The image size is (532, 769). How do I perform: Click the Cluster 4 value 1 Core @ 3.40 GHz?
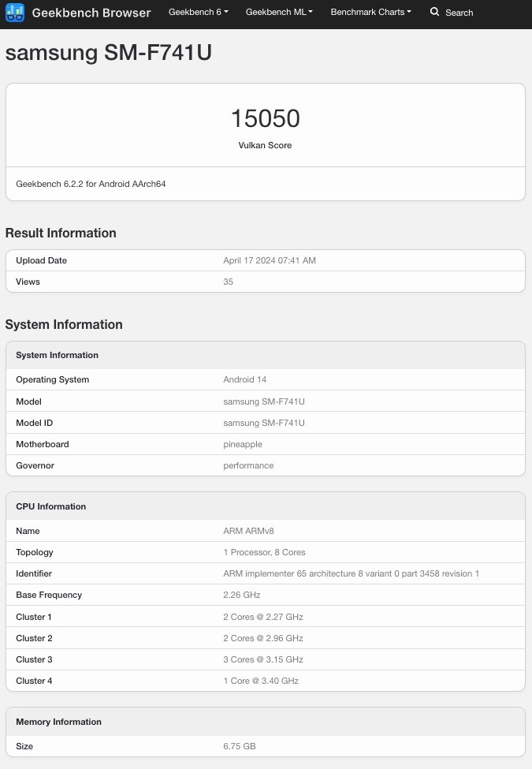[261, 681]
